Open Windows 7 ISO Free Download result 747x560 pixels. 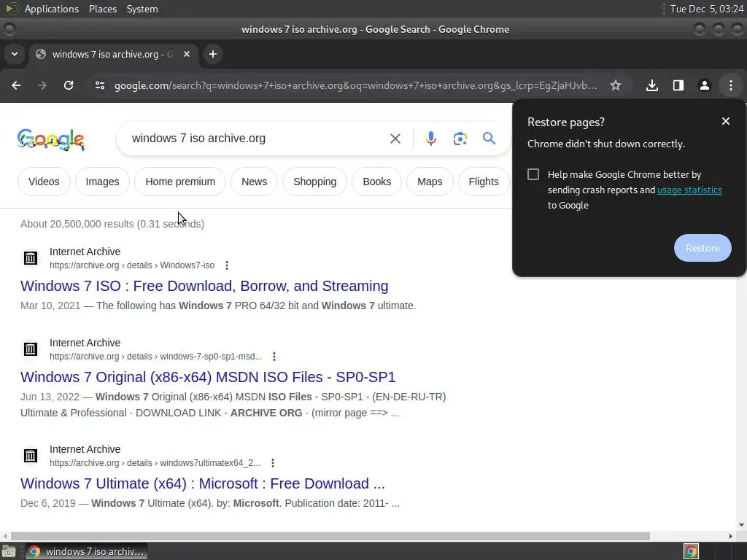204,286
